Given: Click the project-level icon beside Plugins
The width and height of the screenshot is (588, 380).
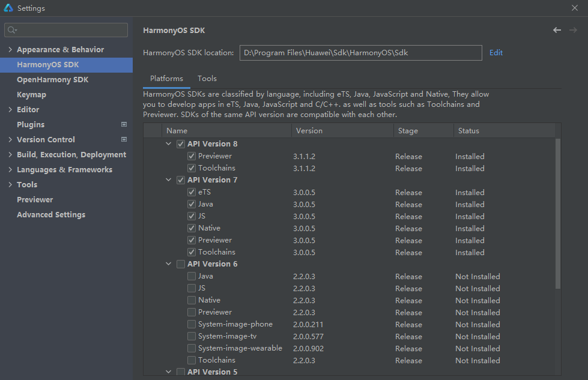Looking at the screenshot, I should coord(124,124).
